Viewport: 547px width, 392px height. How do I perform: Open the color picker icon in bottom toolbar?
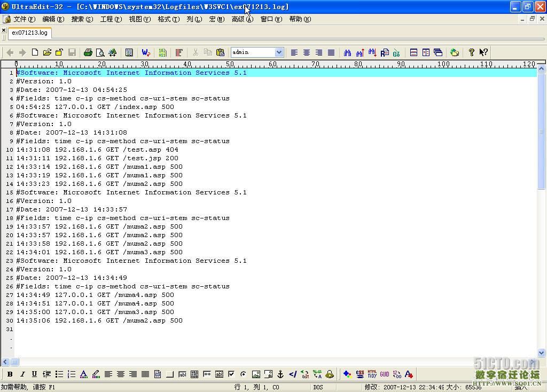pos(347,374)
